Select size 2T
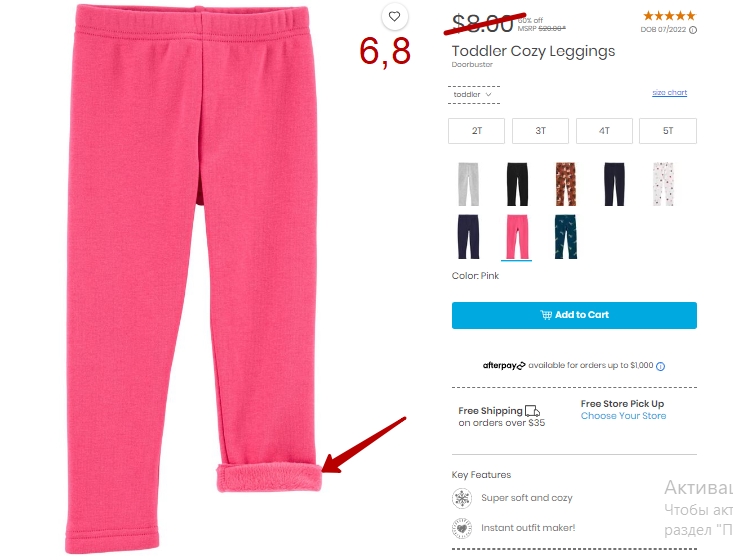The image size is (733, 560). [476, 131]
